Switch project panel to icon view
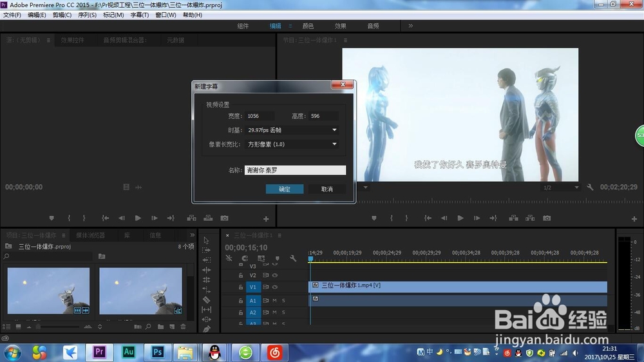The height and width of the screenshot is (362, 644). [18, 327]
